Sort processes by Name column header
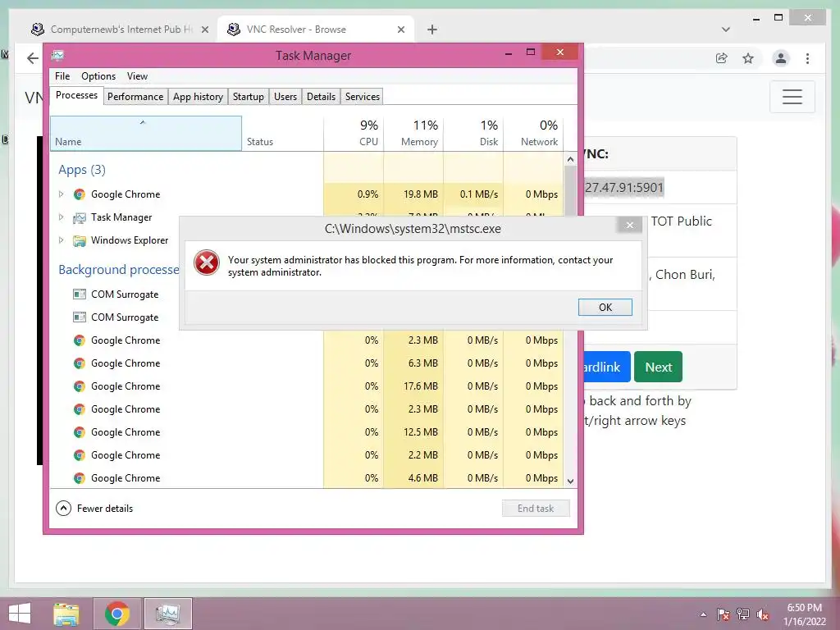The width and height of the screenshot is (840, 630). click(x=146, y=134)
